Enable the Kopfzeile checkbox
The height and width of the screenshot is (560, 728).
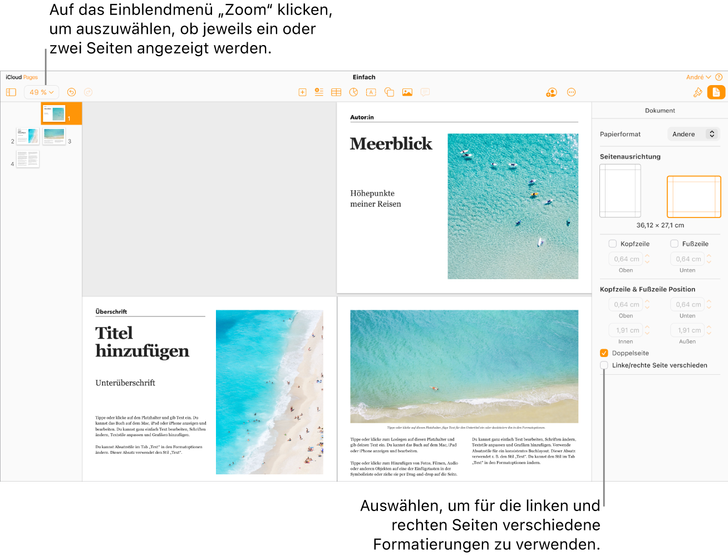[612, 244]
